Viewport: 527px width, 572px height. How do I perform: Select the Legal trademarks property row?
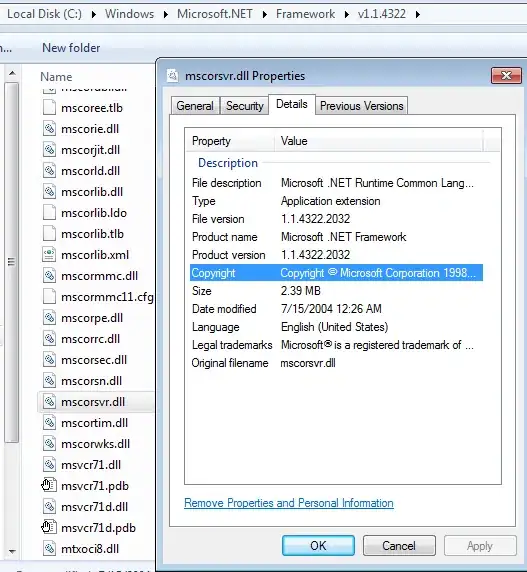point(336,345)
